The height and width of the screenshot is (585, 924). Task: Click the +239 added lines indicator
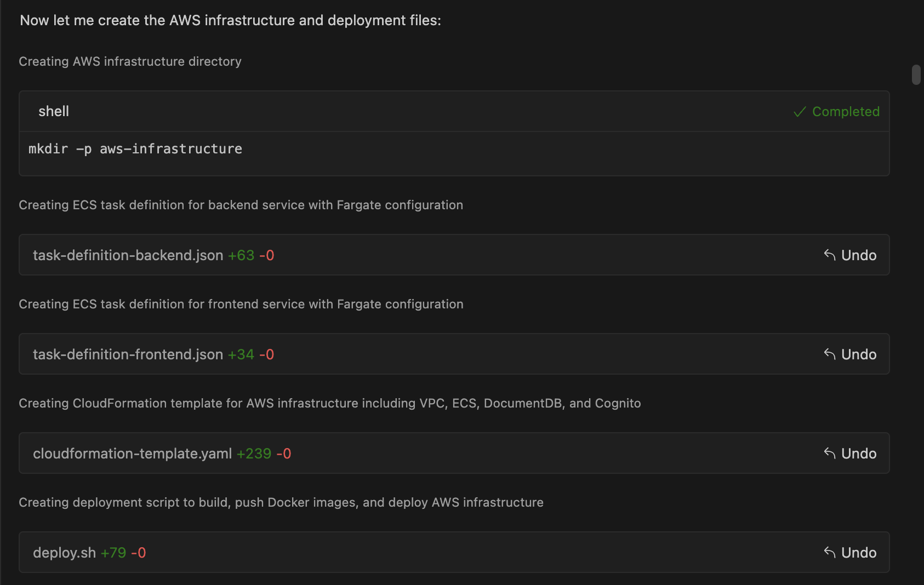(x=254, y=454)
